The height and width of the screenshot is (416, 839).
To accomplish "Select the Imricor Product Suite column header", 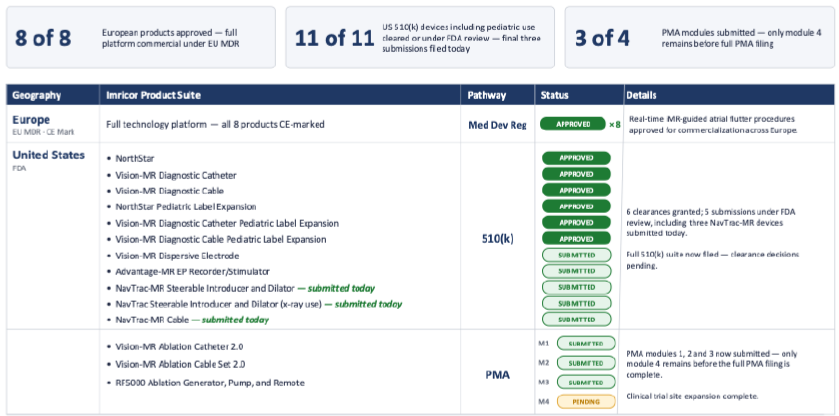I will tap(280, 95).
